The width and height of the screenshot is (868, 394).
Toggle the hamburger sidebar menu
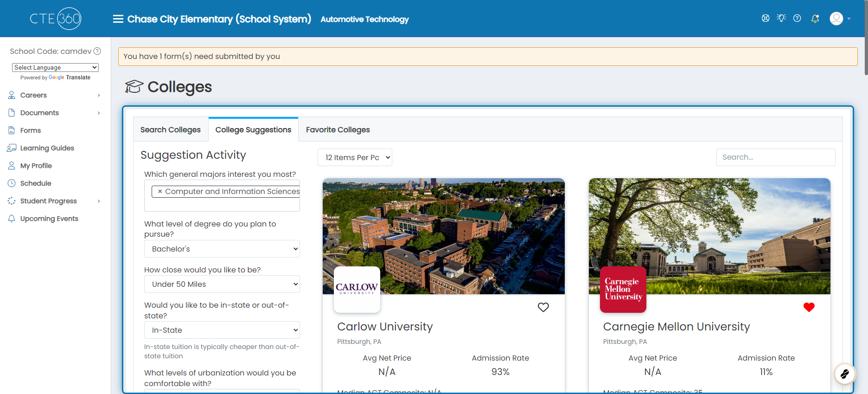[118, 19]
